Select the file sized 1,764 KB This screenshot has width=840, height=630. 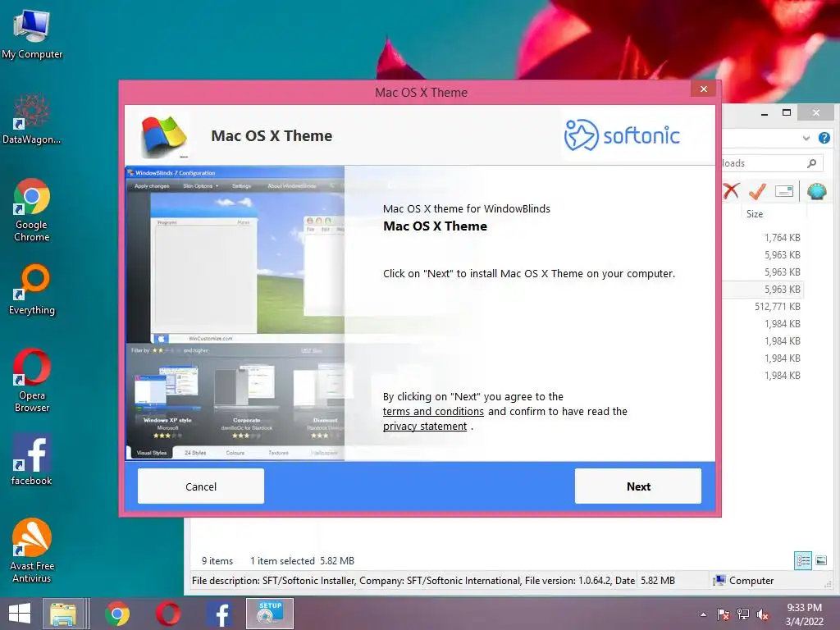click(x=782, y=237)
